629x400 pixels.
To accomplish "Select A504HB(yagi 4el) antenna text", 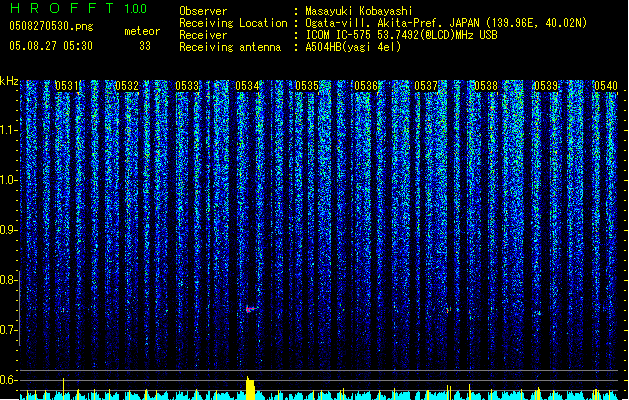I will tap(353, 47).
